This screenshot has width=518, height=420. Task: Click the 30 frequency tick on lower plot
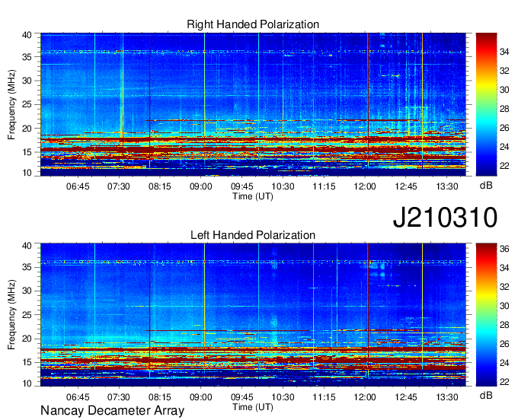27,291
